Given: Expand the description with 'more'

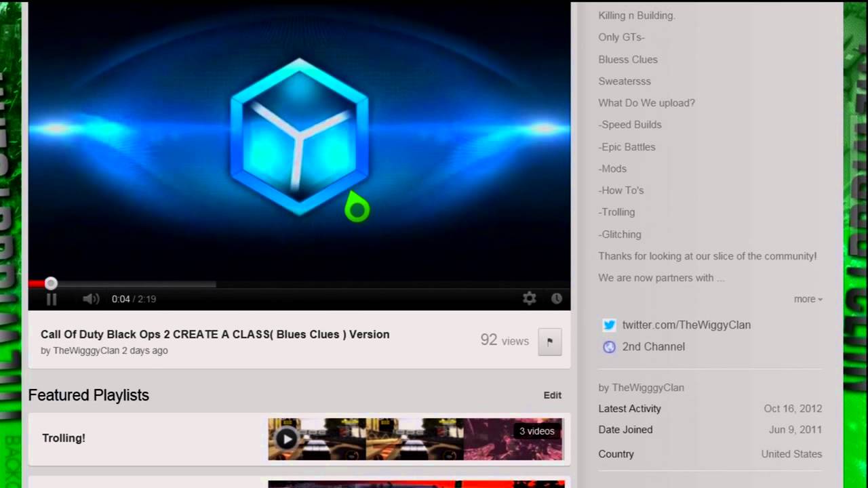Looking at the screenshot, I should pyautogui.click(x=808, y=299).
